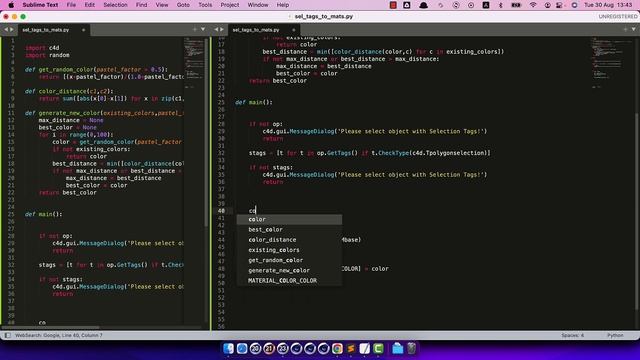Choose 'MATERIAL_COLOR_COLOR' autocomplete suggestion
Screen dimensions: 640x360
pos(289,281)
